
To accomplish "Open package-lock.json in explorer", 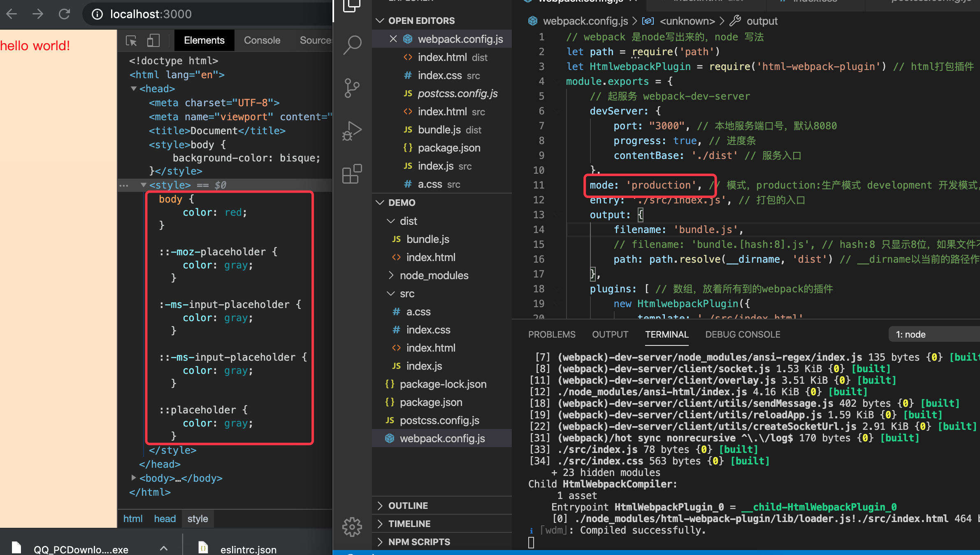I will [442, 384].
